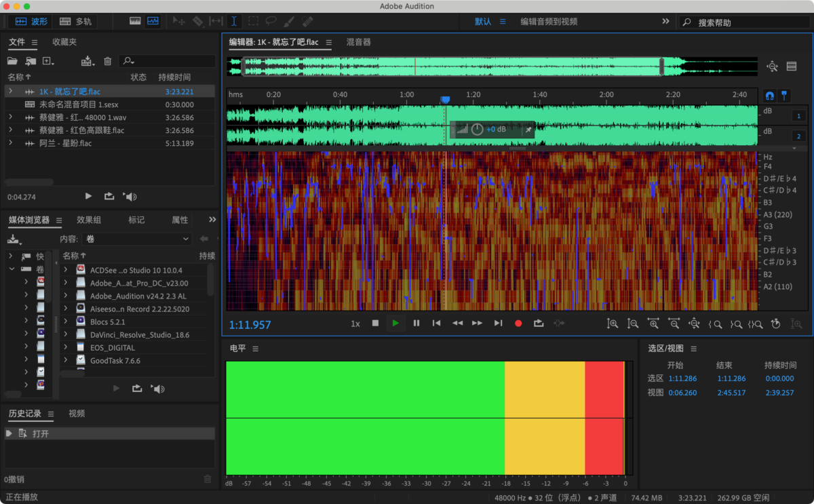Click the green Play button in transport
The height and width of the screenshot is (504, 814).
click(x=395, y=324)
